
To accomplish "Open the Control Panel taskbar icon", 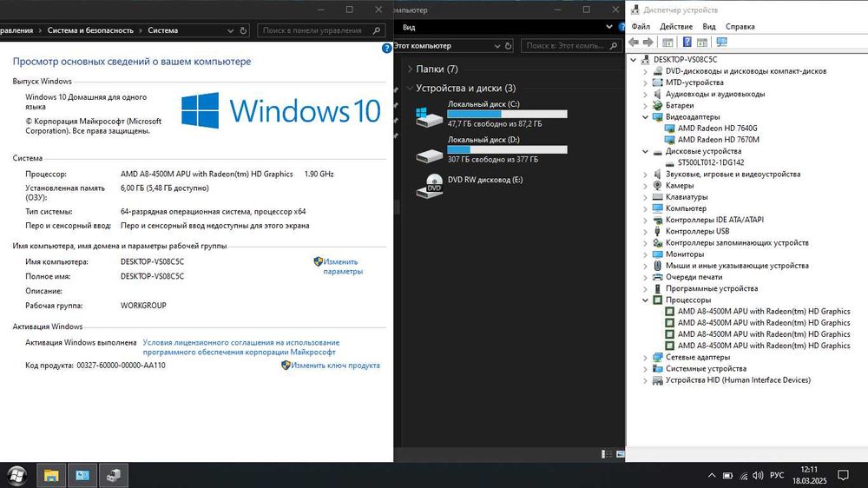I will [82, 475].
